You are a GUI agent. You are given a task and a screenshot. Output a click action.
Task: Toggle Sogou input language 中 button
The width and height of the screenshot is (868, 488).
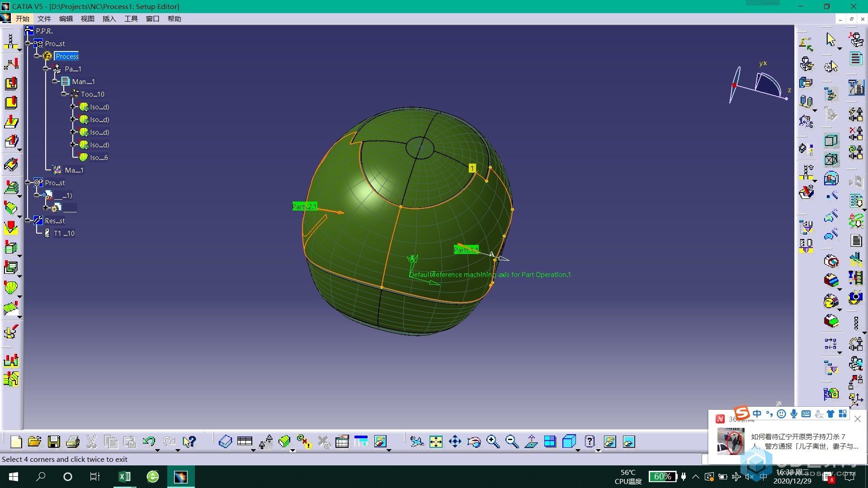tap(757, 413)
